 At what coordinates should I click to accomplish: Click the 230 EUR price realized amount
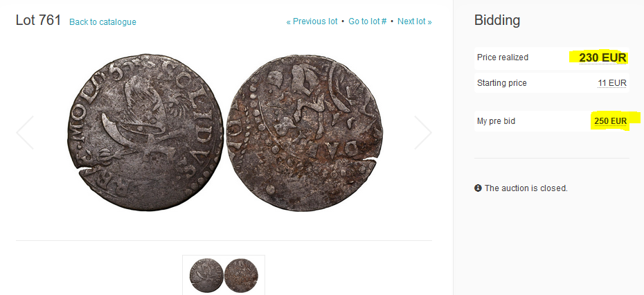[x=603, y=58]
